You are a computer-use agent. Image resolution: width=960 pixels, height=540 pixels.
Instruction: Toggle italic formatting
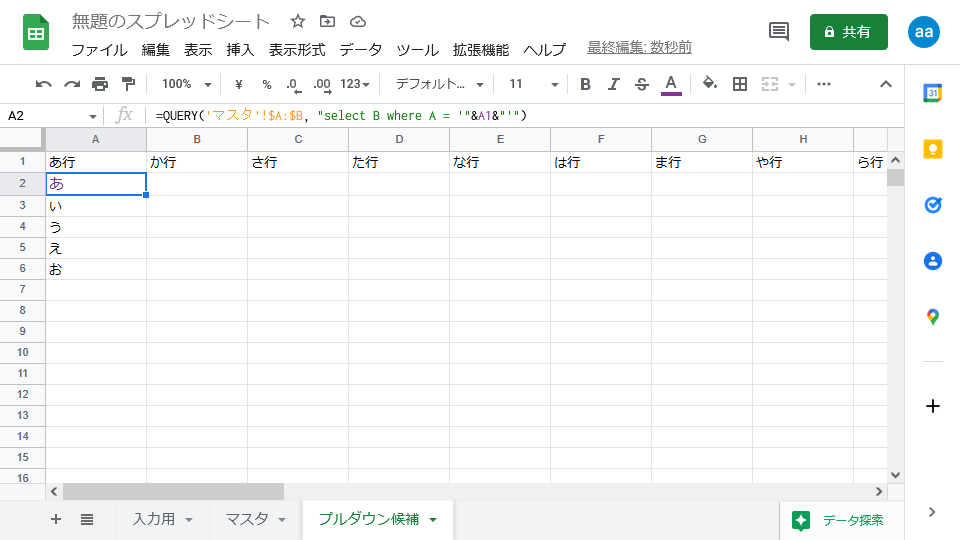[613, 84]
